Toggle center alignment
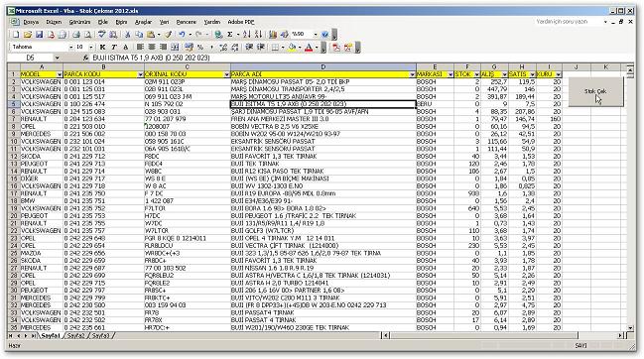The width and height of the screenshot is (644, 359). pos(152,48)
